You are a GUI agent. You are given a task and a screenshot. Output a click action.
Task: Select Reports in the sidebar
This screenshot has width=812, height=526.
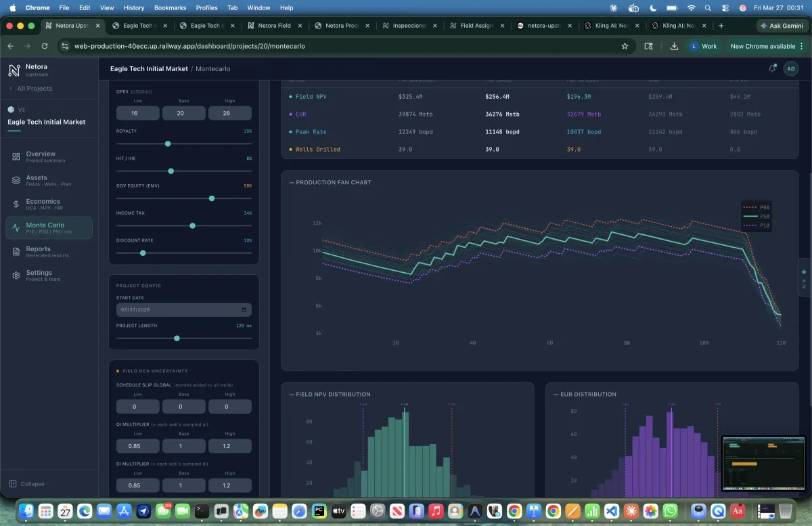pyautogui.click(x=38, y=251)
